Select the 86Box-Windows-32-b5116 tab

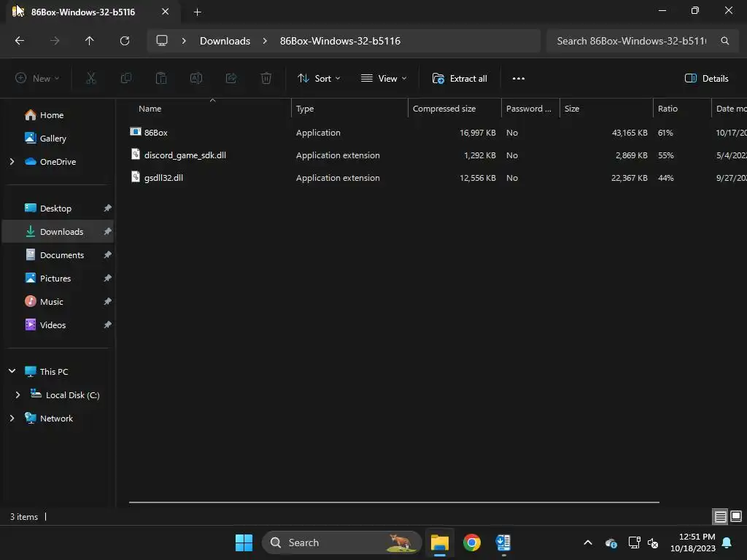(x=93, y=12)
